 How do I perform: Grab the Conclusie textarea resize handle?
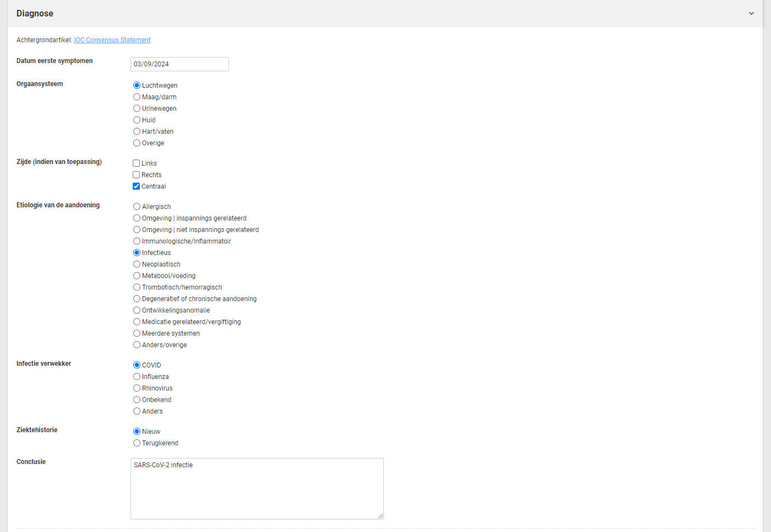(x=380, y=516)
